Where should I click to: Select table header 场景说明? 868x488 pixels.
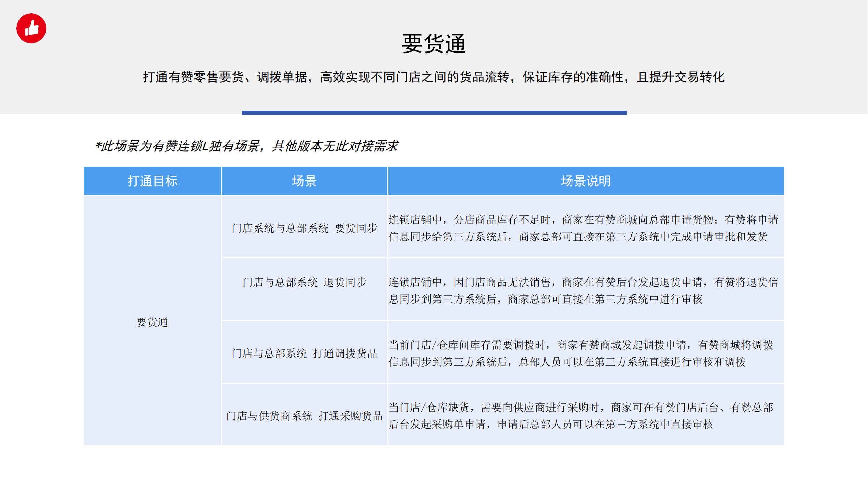pos(586,181)
